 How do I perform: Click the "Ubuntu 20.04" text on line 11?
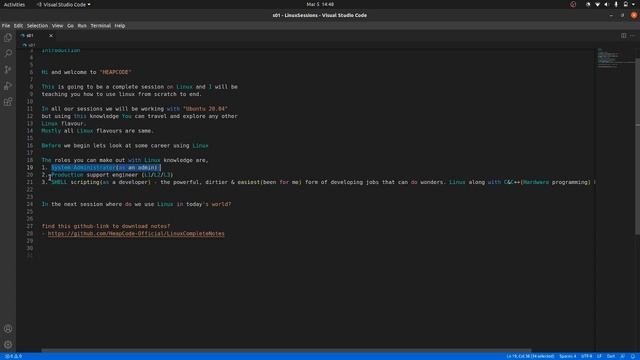click(205, 109)
